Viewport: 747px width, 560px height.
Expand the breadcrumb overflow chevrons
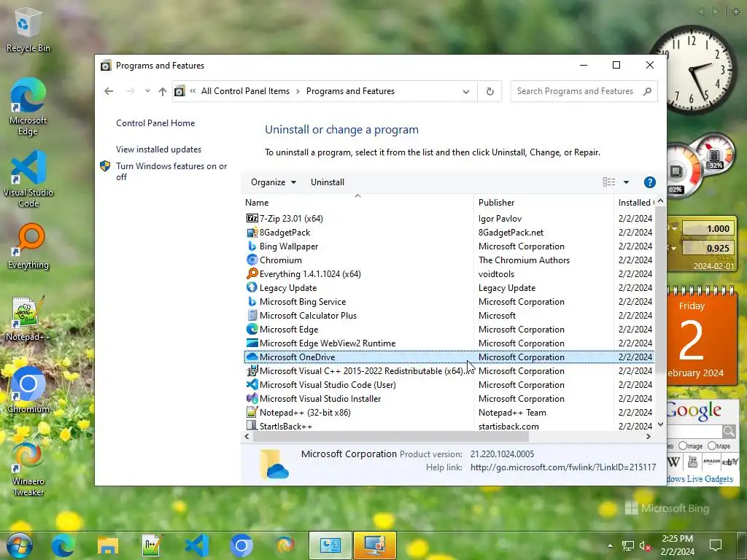[193, 91]
